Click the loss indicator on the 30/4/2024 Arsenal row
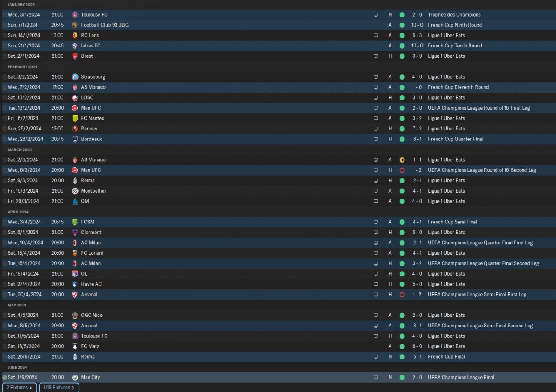This screenshot has height=392, width=556. (402, 295)
